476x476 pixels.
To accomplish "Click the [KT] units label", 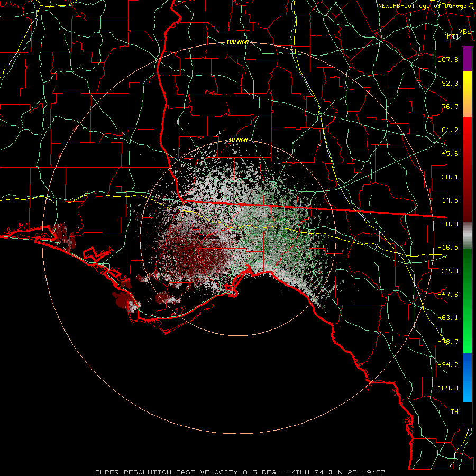I will [452, 36].
